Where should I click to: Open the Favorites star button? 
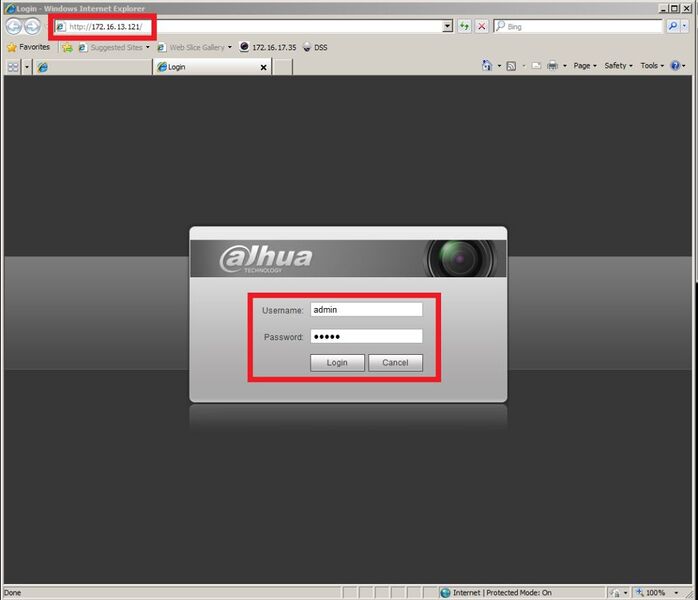tap(29, 47)
